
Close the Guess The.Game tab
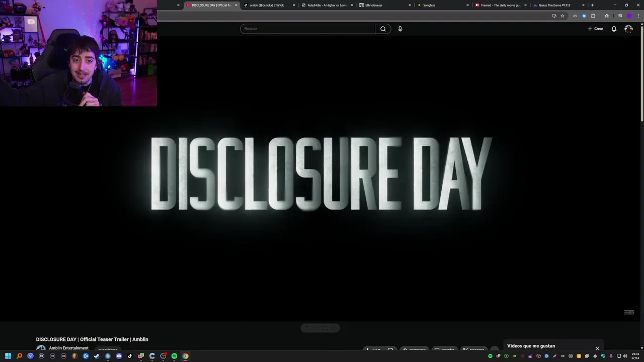(583, 5)
